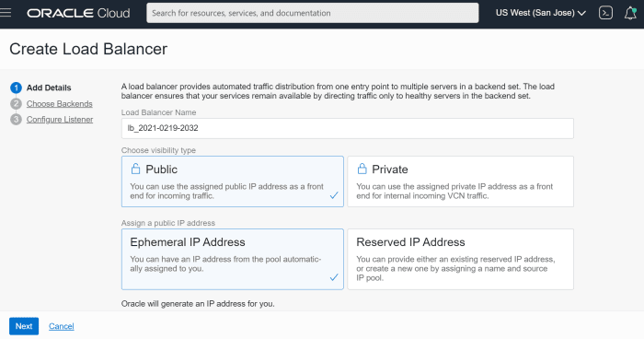Click step 2 circle for Choose Backends
644x339 pixels.
click(x=16, y=104)
